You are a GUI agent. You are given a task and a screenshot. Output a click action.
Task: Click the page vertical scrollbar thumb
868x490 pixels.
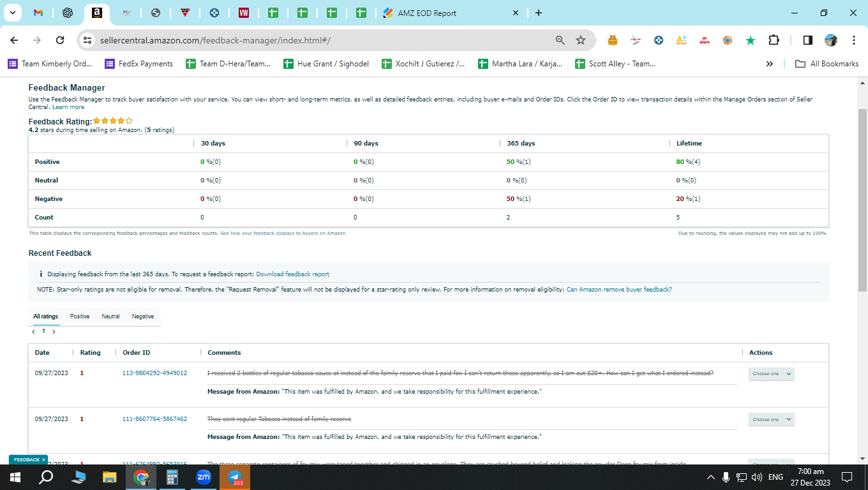tap(862, 200)
